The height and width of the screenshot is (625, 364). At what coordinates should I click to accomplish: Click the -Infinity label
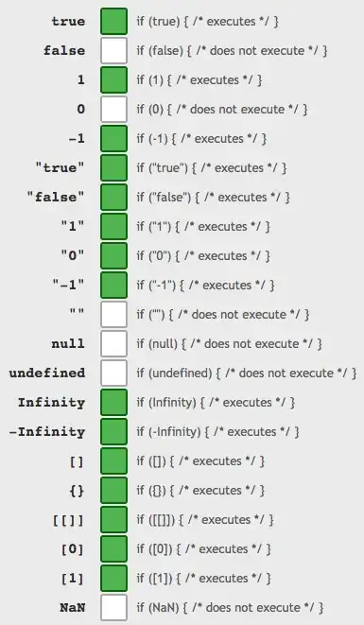click(47, 432)
